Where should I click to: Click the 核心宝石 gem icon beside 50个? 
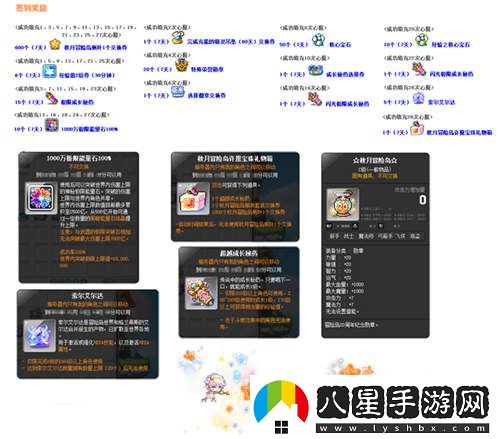tap(318, 40)
